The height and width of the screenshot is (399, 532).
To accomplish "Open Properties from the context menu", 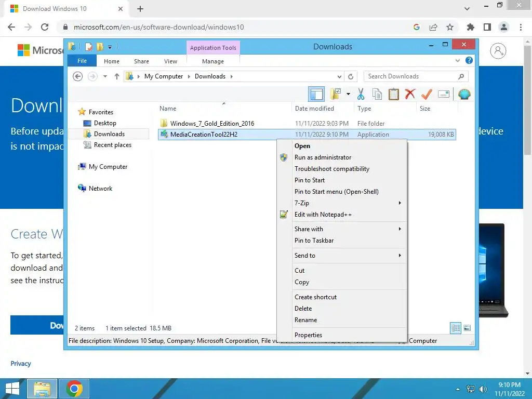I will [x=342, y=335].
